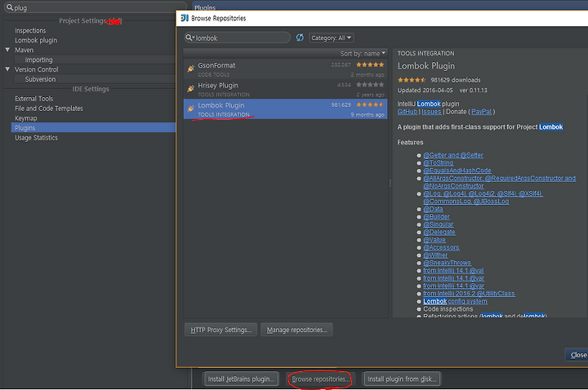Image resolution: width=588 pixels, height=390 pixels.
Task: Open the @Delegate feature link
Action: point(439,232)
